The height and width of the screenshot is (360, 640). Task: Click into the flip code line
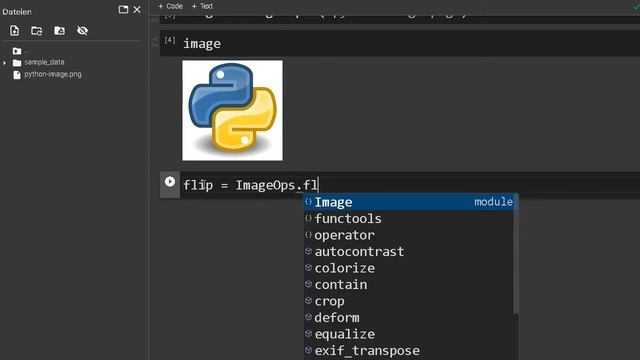click(410, 185)
